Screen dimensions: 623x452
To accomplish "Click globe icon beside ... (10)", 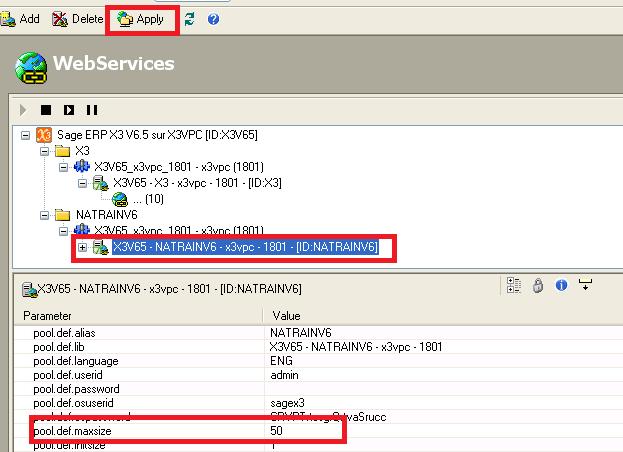I will [120, 199].
